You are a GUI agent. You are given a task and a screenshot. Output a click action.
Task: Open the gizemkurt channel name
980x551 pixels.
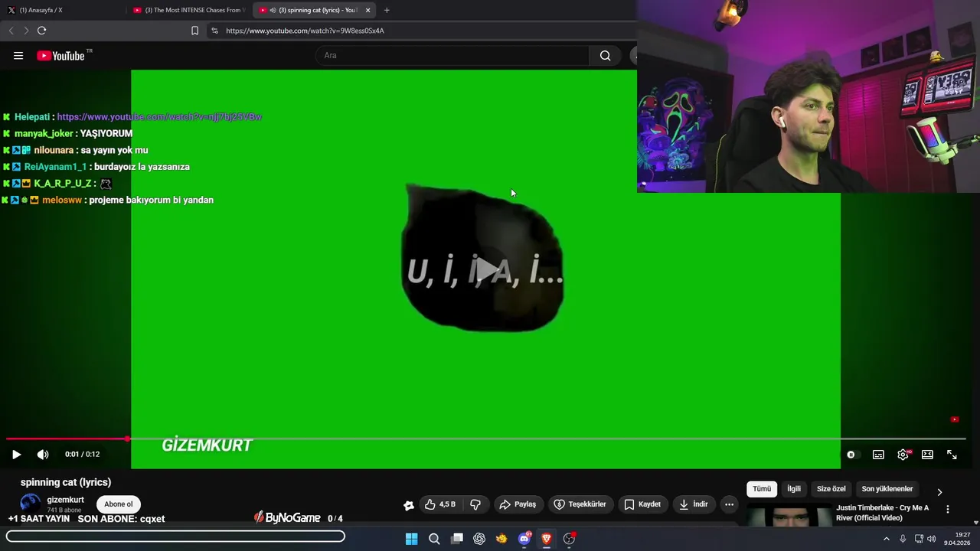click(66, 500)
